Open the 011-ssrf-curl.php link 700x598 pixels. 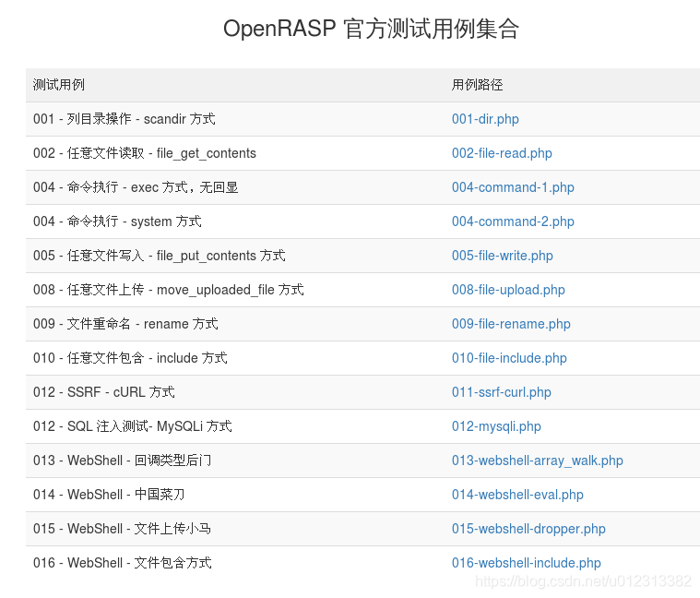pos(502,392)
